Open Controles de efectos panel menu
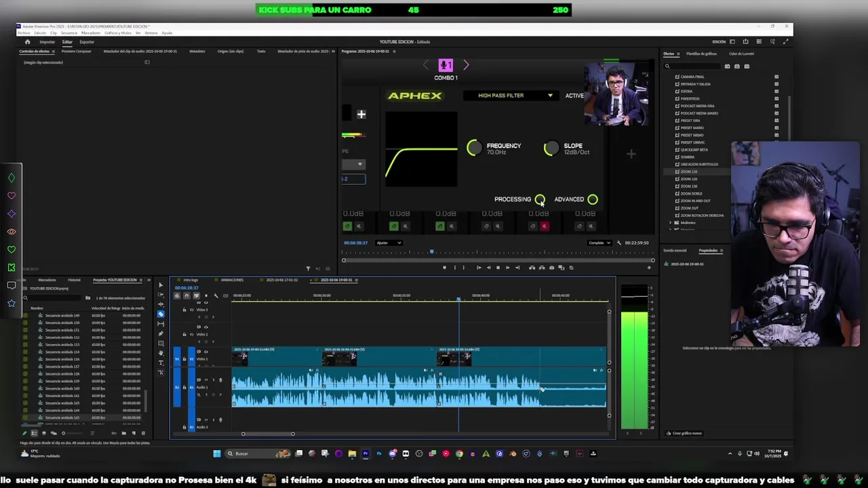Screen dimensions: 868x488 (54, 52)
